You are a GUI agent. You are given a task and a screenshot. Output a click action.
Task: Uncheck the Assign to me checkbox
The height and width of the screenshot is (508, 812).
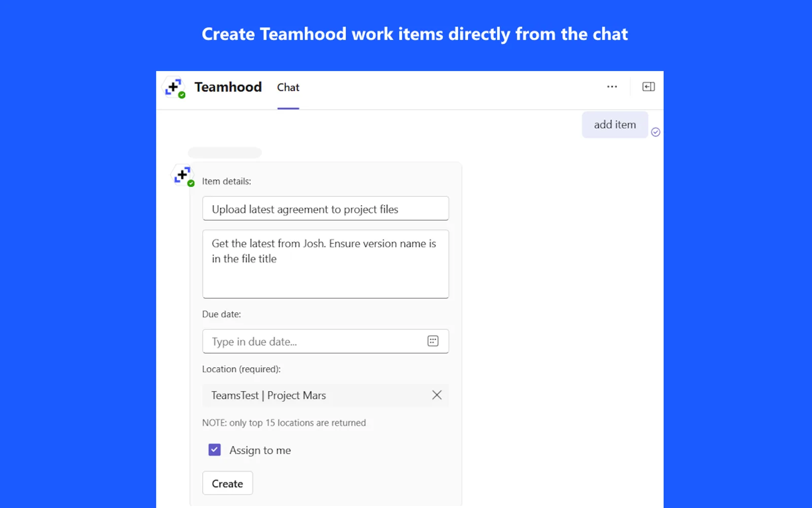(215, 450)
